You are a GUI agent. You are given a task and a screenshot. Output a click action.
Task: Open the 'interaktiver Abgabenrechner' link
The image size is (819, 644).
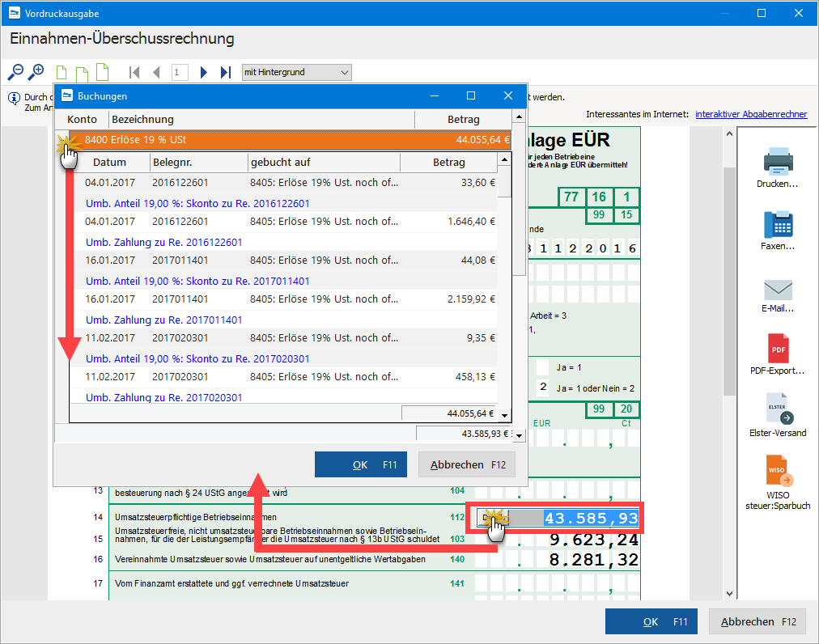(751, 114)
